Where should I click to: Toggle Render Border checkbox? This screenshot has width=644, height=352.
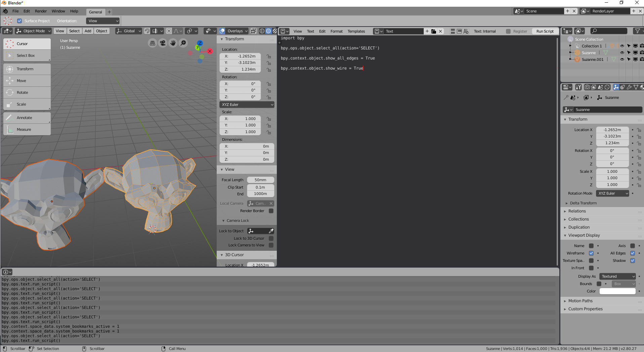coord(271,211)
